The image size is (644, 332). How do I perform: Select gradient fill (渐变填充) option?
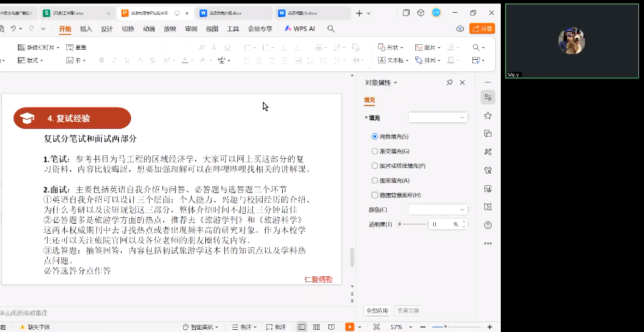[375, 151]
